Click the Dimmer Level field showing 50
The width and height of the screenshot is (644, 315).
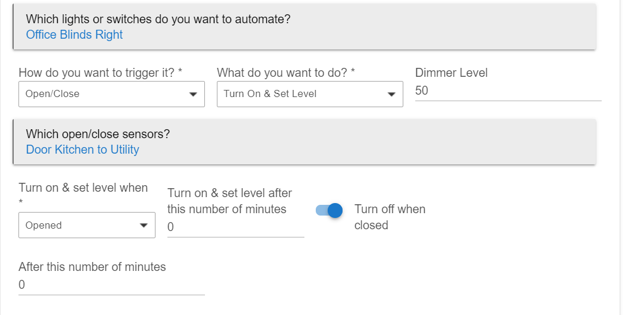click(508, 91)
